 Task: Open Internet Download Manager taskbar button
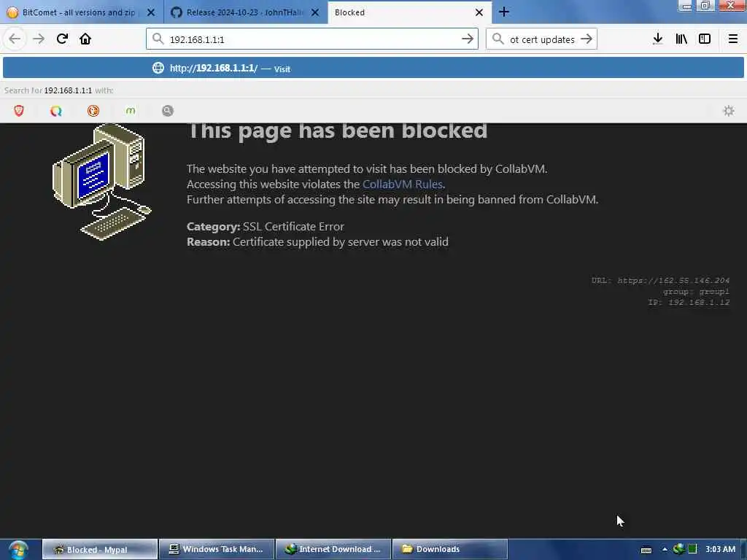333,550
